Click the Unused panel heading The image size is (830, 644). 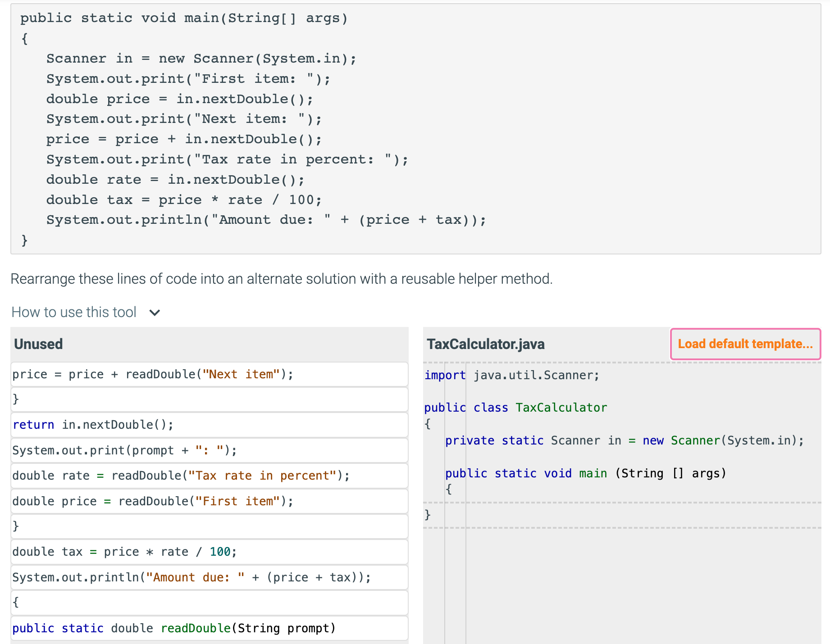pyautogui.click(x=38, y=344)
